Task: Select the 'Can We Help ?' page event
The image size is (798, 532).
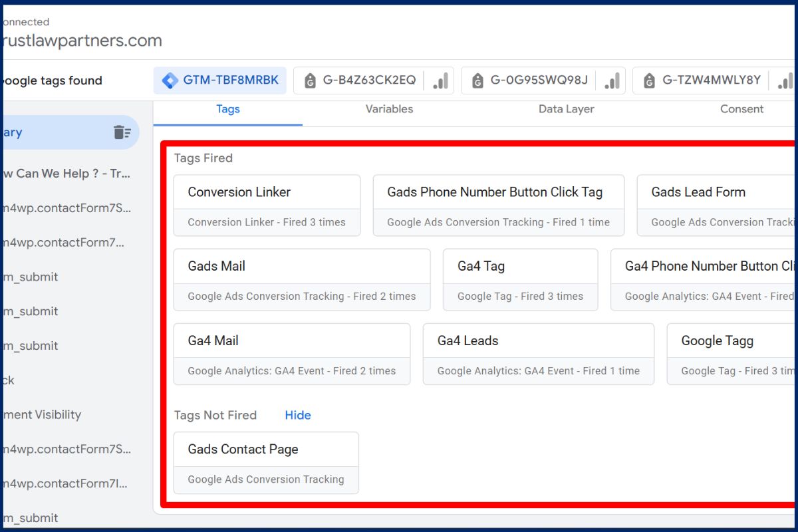Action: click(66, 174)
